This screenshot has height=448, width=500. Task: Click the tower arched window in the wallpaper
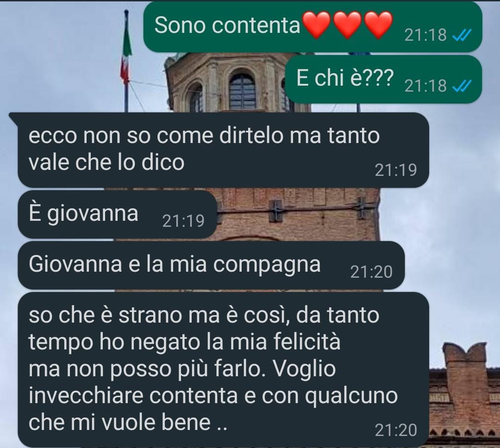[x=242, y=91]
